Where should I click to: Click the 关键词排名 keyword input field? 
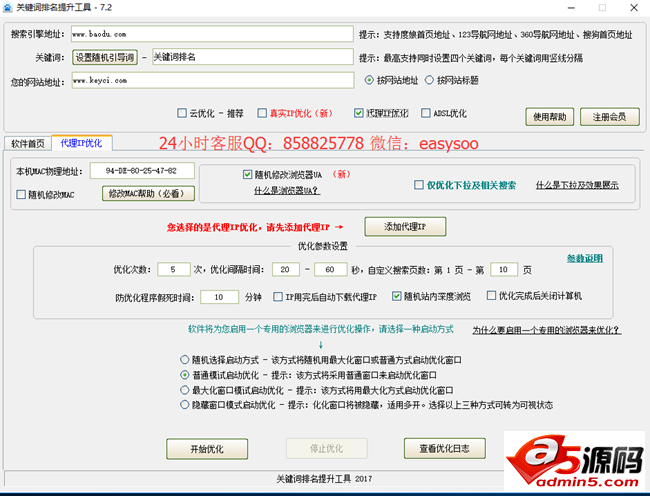(x=253, y=57)
